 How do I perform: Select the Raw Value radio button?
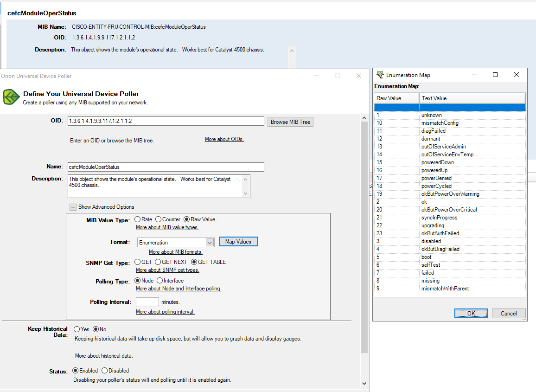point(187,219)
